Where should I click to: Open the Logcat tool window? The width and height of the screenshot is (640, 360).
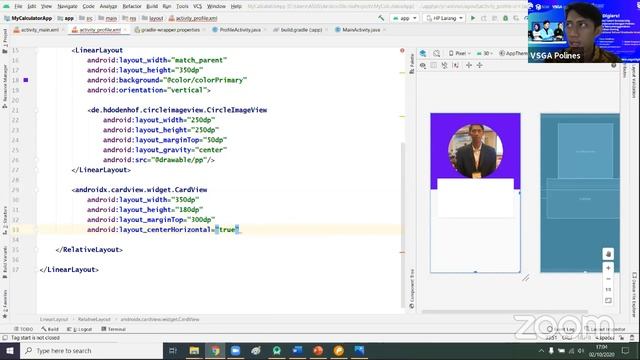click(80, 329)
